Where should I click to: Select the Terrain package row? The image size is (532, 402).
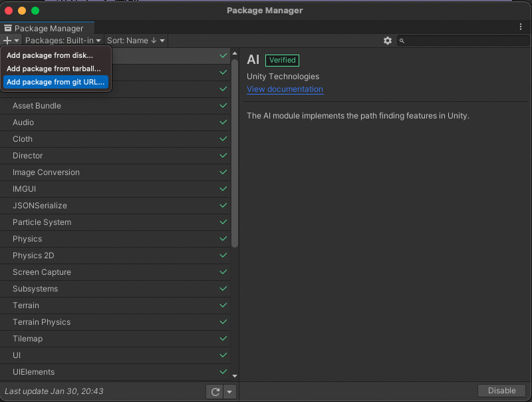(x=115, y=305)
